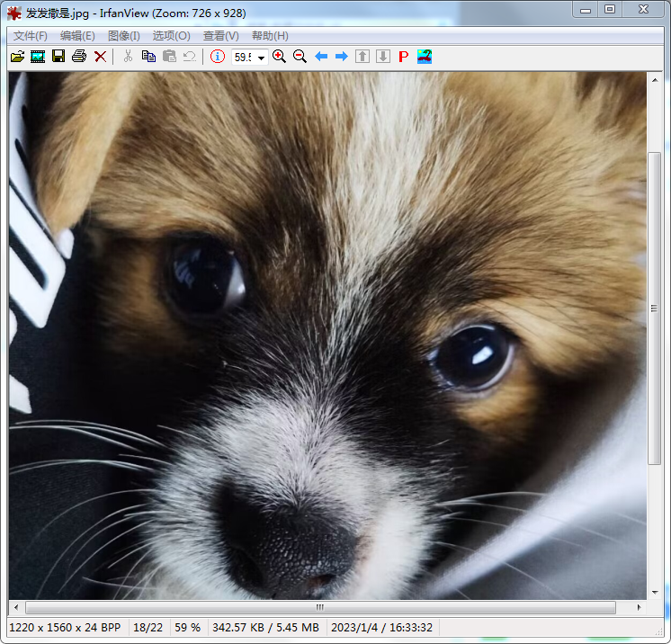The image size is (671, 644).
Task: Save image with floppy disk icon
Action: click(58, 56)
